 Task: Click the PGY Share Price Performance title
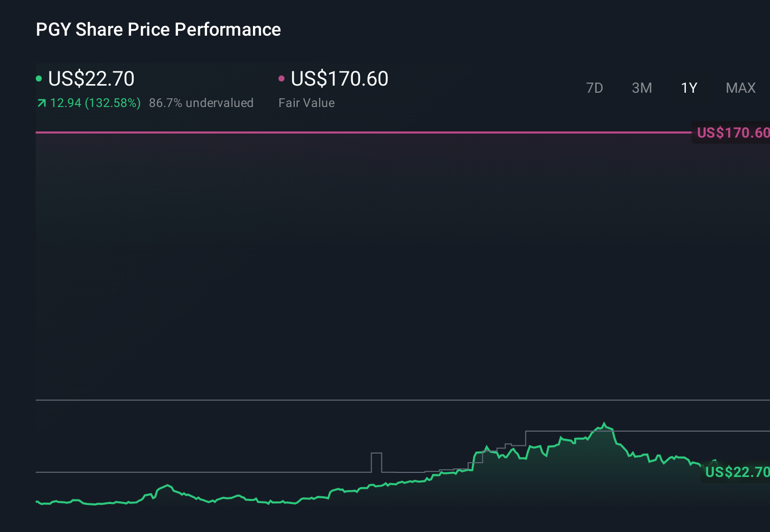[x=158, y=30]
